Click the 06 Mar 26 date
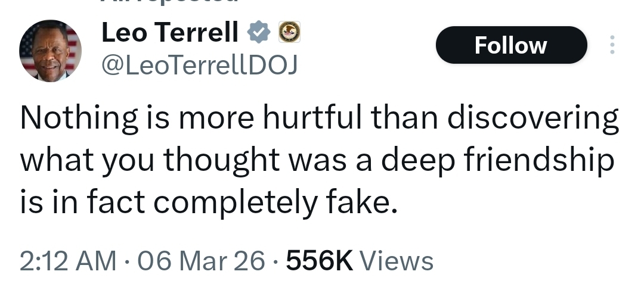 (x=202, y=261)
